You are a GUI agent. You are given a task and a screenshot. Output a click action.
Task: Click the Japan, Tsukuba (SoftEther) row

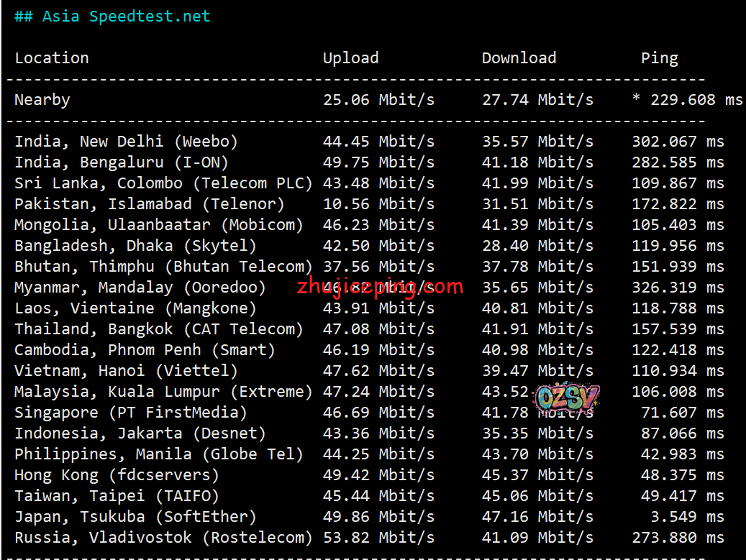[135, 517]
